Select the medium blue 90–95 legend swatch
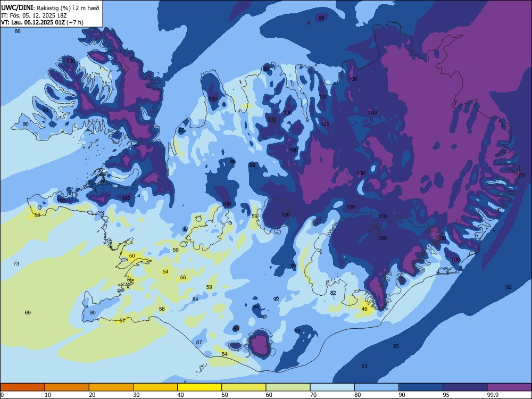Image resolution: width=532 pixels, height=399 pixels. point(421,387)
